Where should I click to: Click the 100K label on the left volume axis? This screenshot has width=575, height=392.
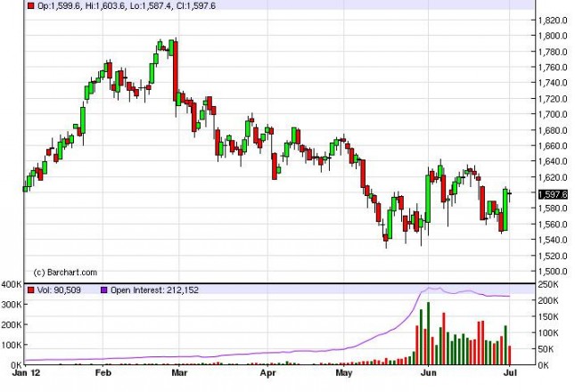pos(11,345)
